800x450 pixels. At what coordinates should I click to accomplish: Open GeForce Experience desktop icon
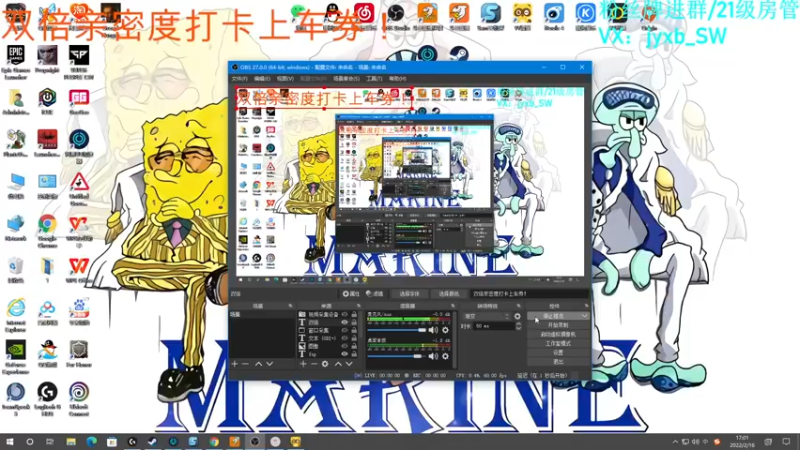(15, 357)
